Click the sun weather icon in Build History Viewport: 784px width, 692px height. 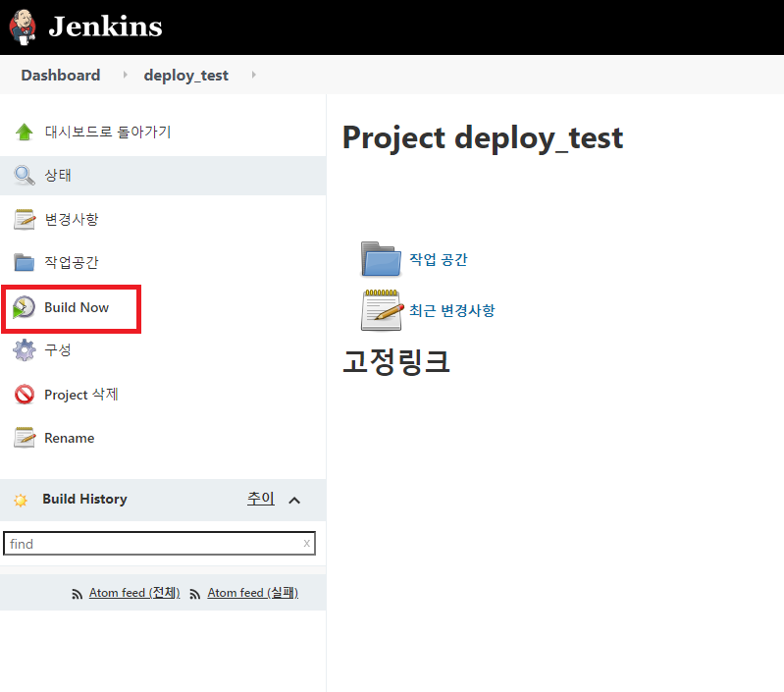21,500
